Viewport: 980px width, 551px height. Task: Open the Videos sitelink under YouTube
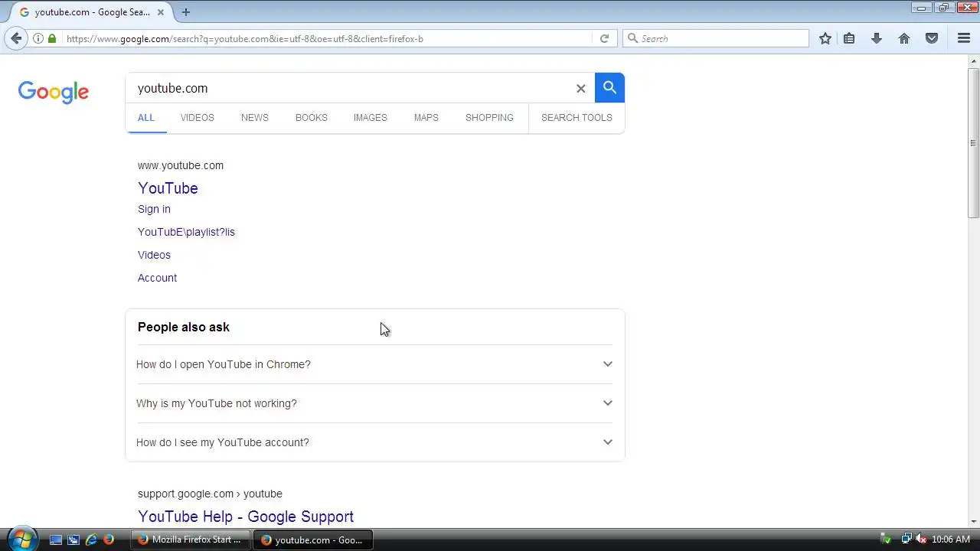(154, 255)
